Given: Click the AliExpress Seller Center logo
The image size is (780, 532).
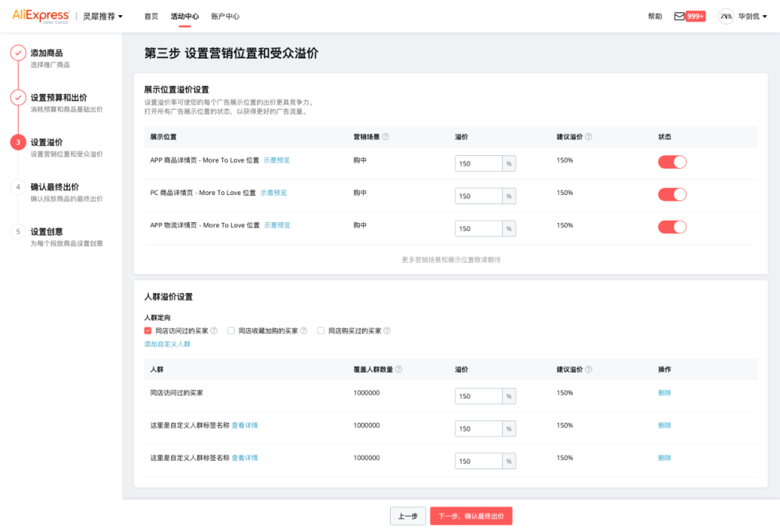Looking at the screenshot, I should pos(40,15).
